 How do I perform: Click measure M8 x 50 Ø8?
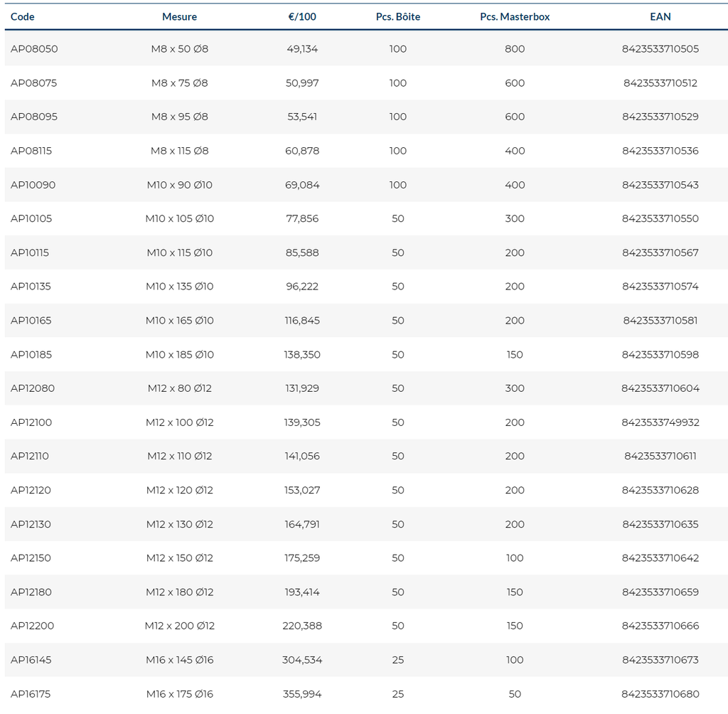[x=180, y=49]
